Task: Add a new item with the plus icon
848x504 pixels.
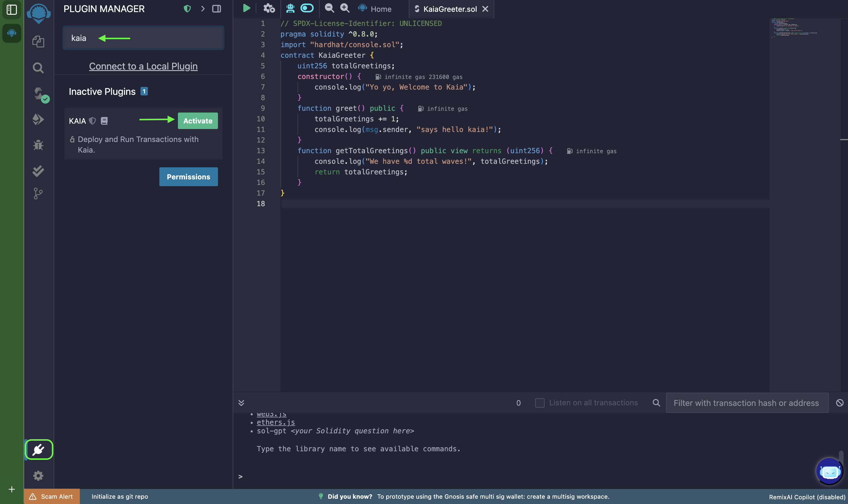Action: [x=11, y=489]
